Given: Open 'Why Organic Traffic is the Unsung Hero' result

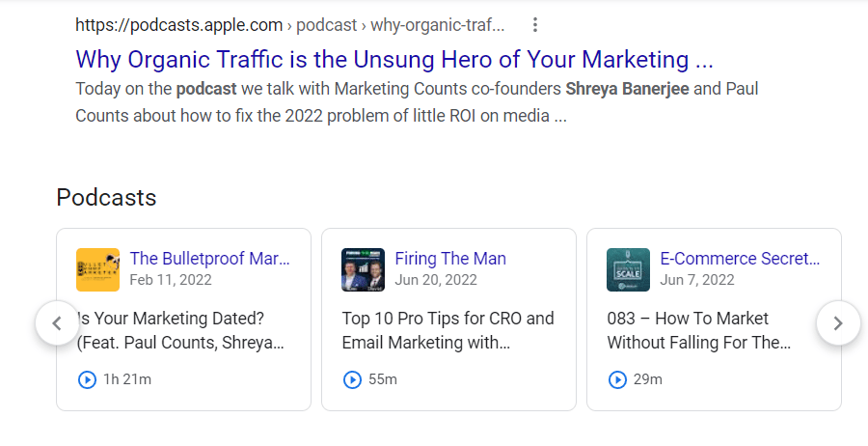Looking at the screenshot, I should click(x=393, y=59).
